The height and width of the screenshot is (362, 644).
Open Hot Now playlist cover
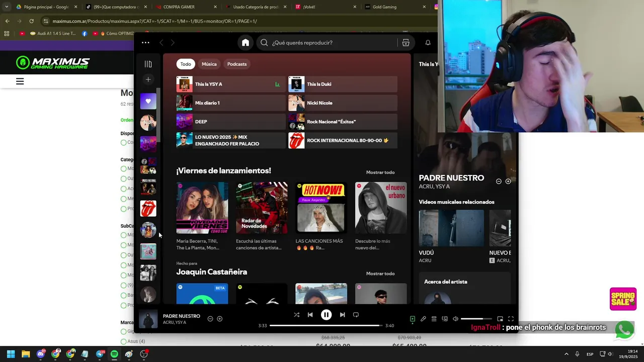tap(321, 208)
